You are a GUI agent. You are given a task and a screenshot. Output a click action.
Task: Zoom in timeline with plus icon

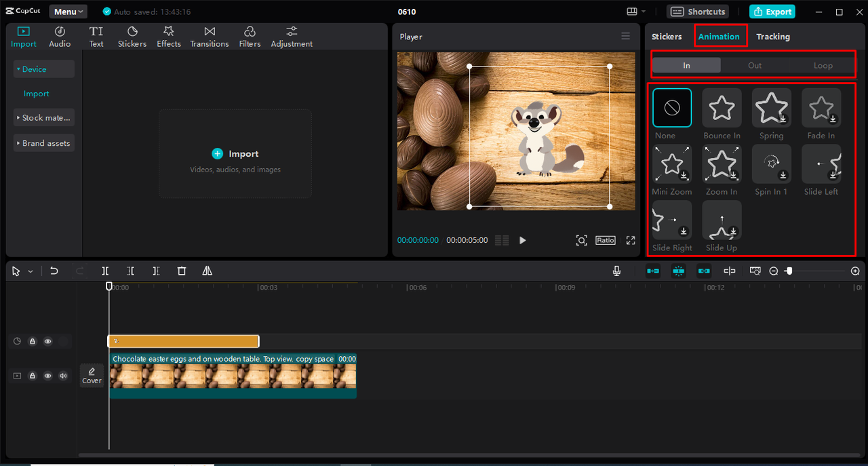tap(855, 271)
